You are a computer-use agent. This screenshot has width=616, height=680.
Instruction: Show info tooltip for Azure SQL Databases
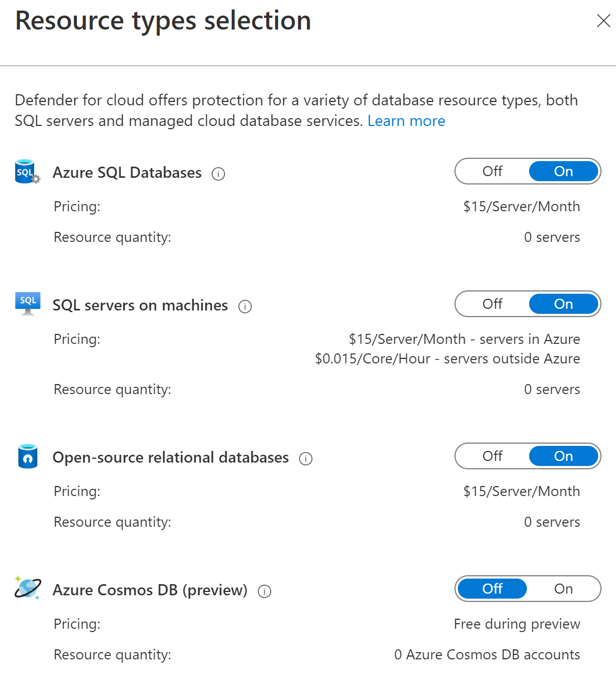coord(218,174)
